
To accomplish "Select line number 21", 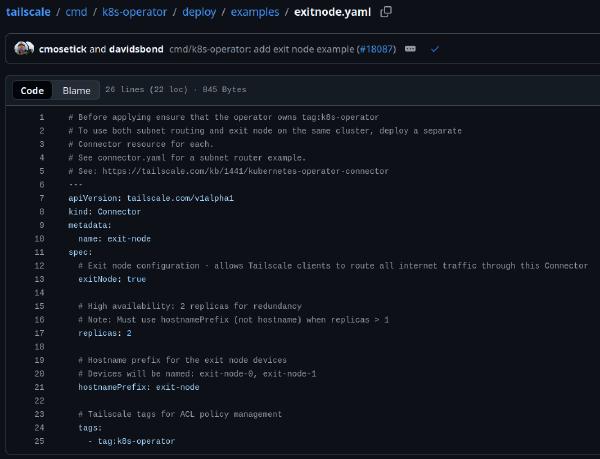I will point(39,387).
